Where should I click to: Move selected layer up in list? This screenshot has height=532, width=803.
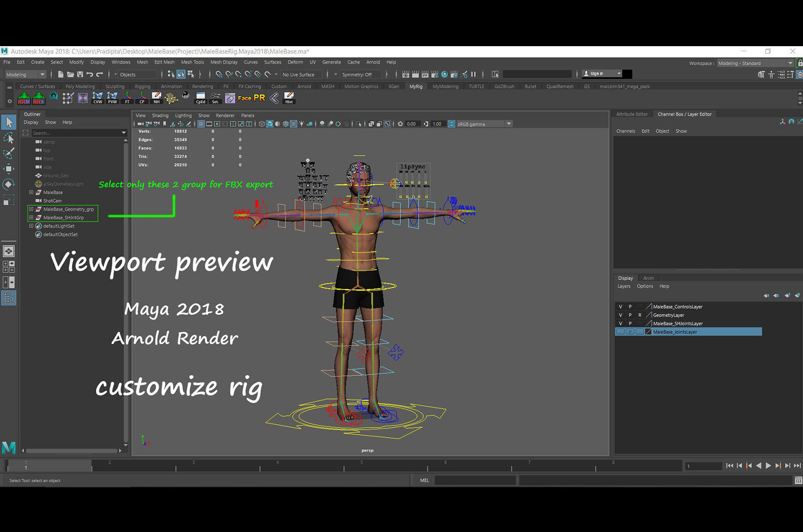766,296
